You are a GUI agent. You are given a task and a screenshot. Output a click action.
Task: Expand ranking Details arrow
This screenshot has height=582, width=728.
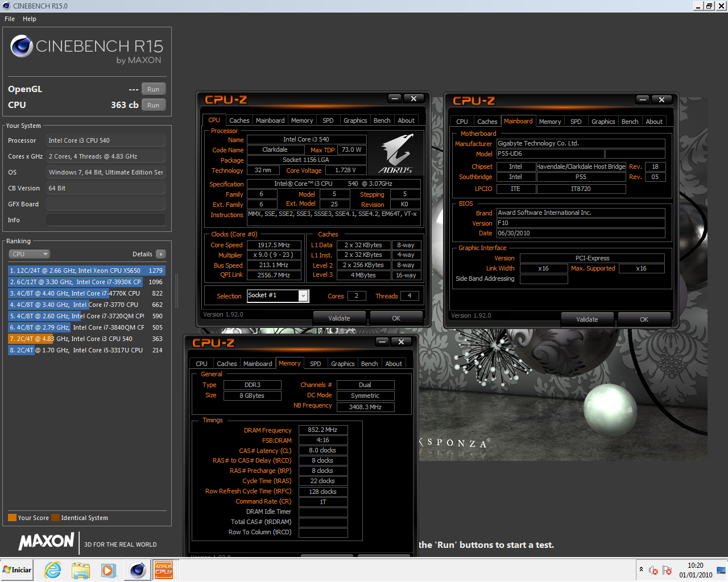(x=161, y=254)
